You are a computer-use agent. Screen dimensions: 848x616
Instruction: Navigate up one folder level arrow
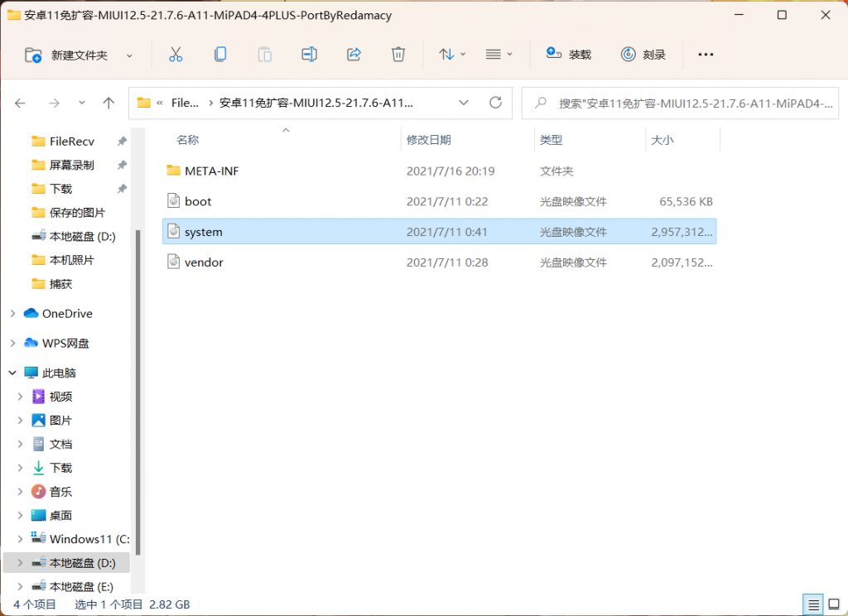click(x=108, y=103)
